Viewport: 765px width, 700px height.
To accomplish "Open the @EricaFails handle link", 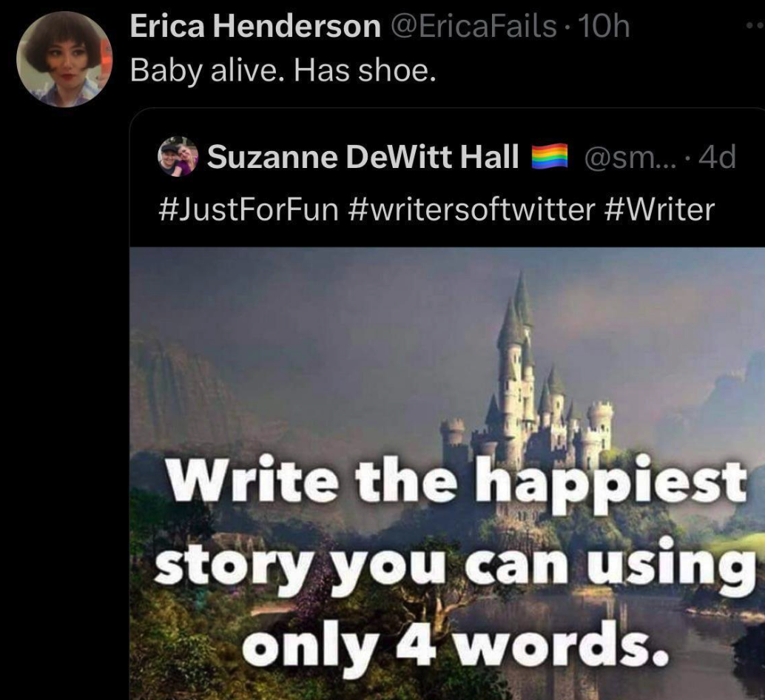I will tap(472, 27).
